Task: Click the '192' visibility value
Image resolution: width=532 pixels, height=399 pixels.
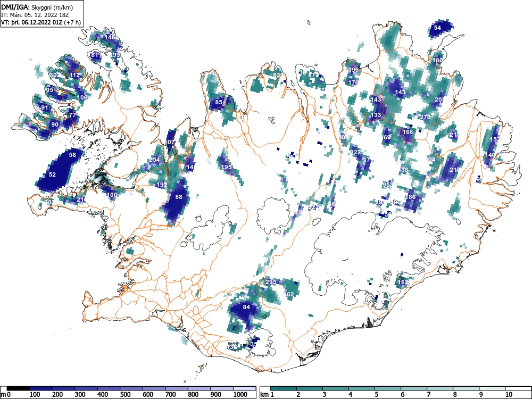Action: coord(162,185)
